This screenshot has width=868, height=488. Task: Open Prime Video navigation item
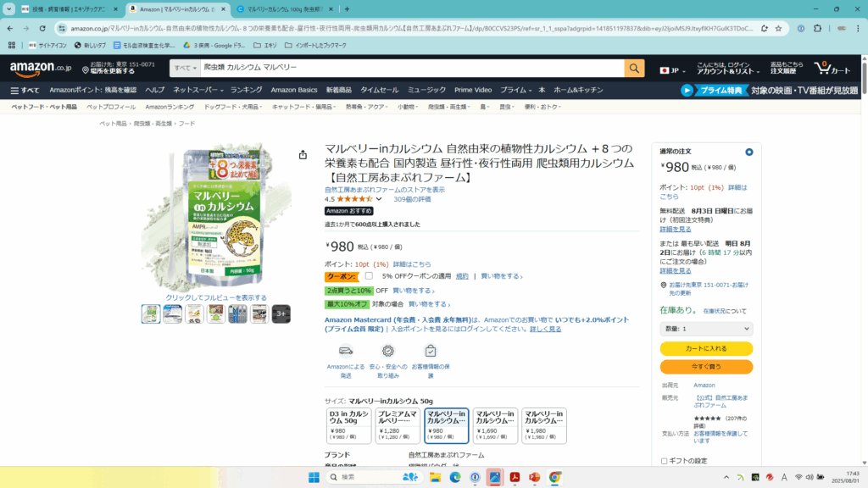coord(473,90)
